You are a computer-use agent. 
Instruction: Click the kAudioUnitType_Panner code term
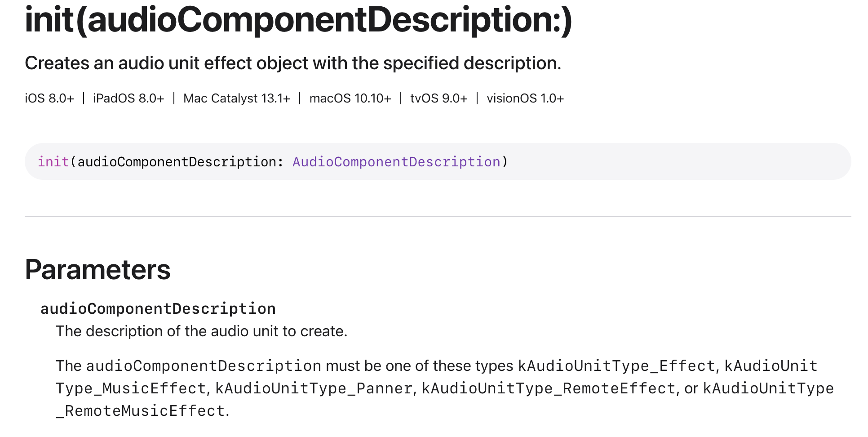314,388
